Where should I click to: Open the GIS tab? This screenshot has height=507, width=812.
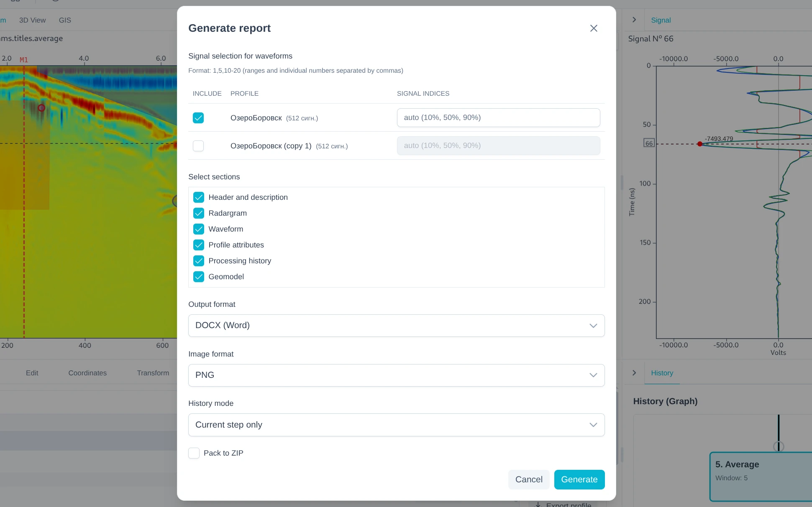pyautogui.click(x=64, y=20)
